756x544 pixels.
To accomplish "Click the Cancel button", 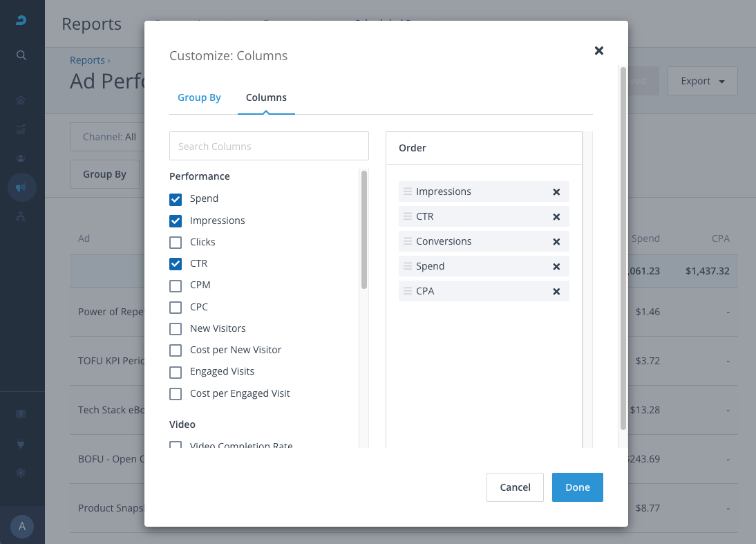I will coord(515,487).
